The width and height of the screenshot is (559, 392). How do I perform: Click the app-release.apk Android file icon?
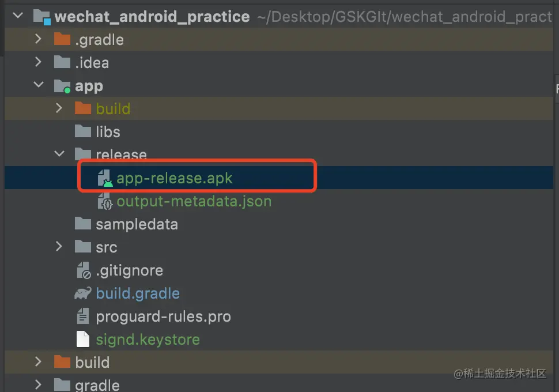105,178
